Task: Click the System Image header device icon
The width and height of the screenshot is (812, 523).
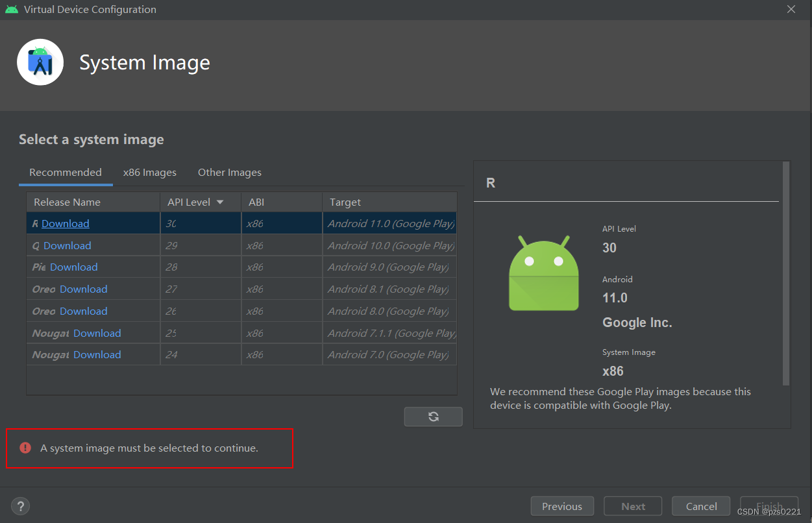Action: point(40,62)
